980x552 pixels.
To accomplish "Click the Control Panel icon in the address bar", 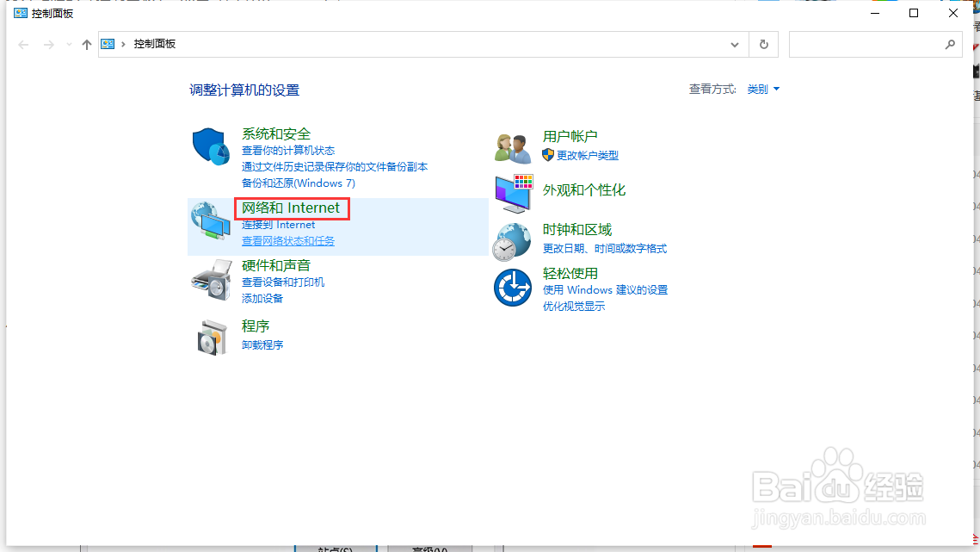I will [x=107, y=44].
